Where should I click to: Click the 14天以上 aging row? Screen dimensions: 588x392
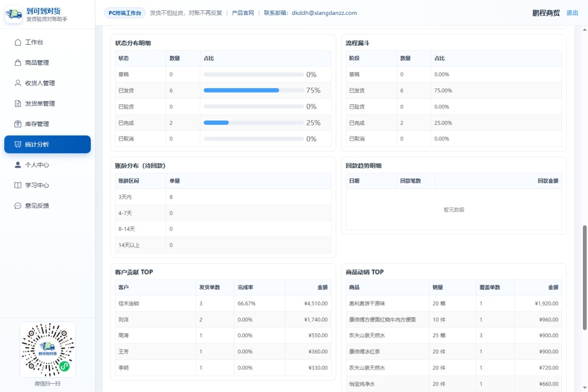pos(223,245)
